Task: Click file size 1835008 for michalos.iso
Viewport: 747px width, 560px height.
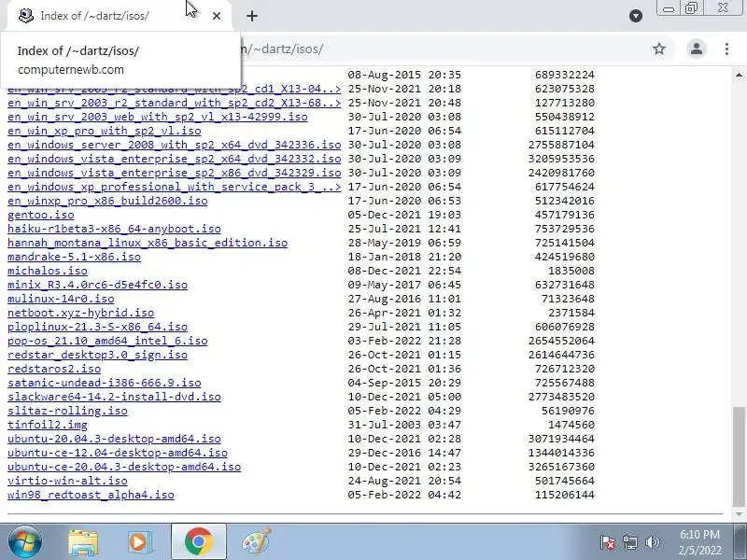Action: pyautogui.click(x=571, y=271)
